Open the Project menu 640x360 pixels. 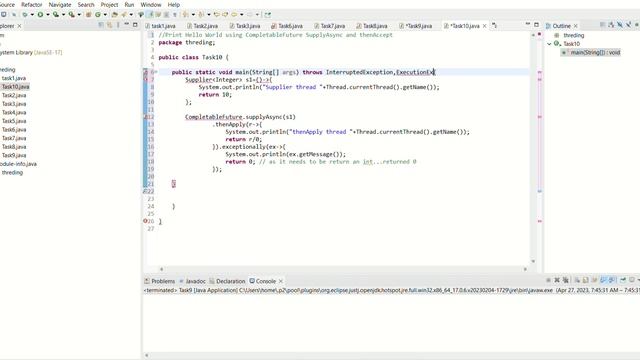click(109, 4)
